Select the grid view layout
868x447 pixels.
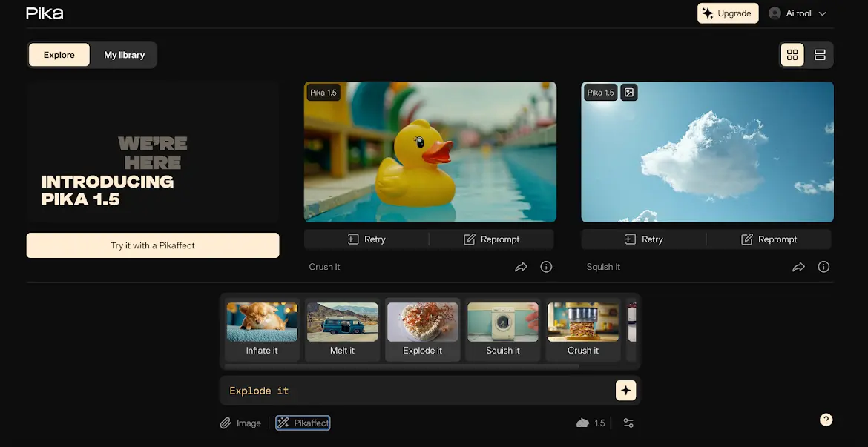pyautogui.click(x=792, y=55)
